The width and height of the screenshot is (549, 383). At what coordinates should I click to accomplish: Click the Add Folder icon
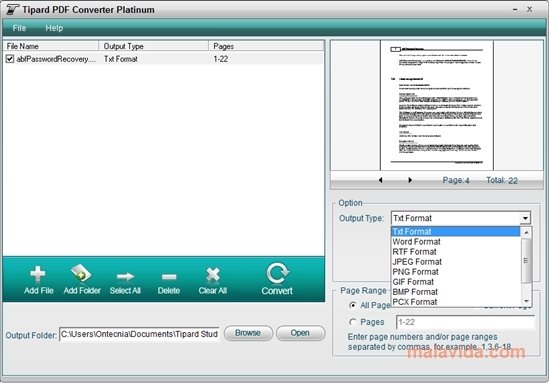pos(81,273)
